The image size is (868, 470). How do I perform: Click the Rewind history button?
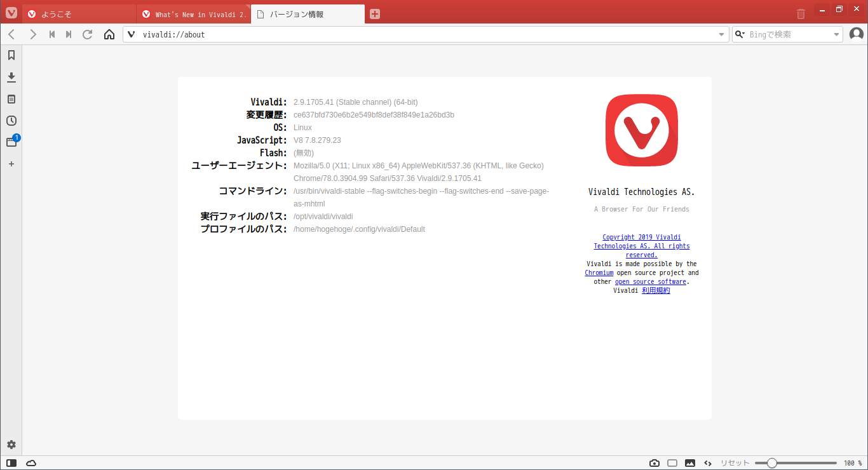52,34
